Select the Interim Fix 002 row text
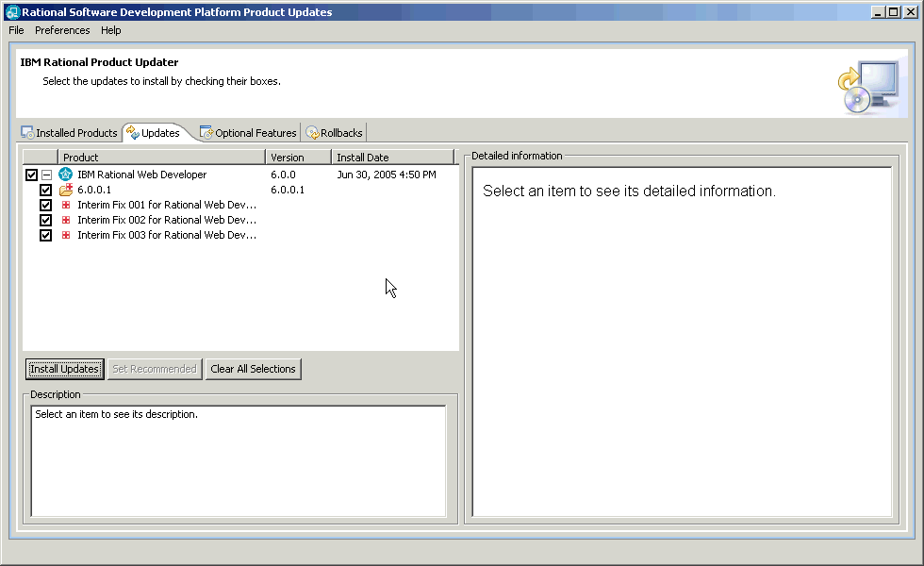 coord(167,220)
